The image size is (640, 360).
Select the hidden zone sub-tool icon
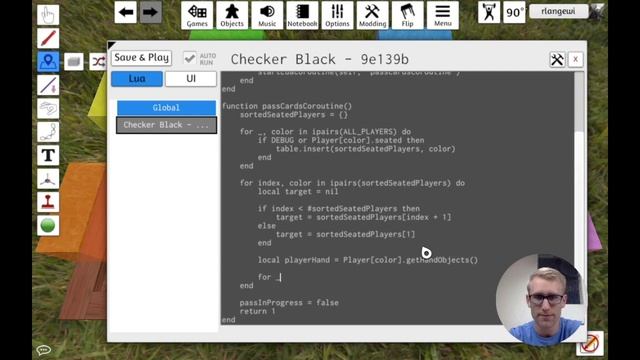(74, 62)
